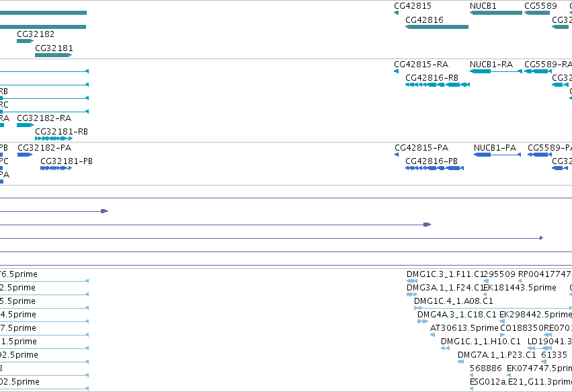The width and height of the screenshot is (572, 392).
Task: Click the CG32181-PB protein label
Action: click(67, 161)
